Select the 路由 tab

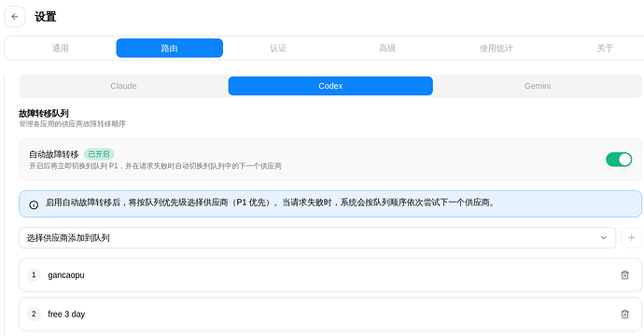[170, 48]
